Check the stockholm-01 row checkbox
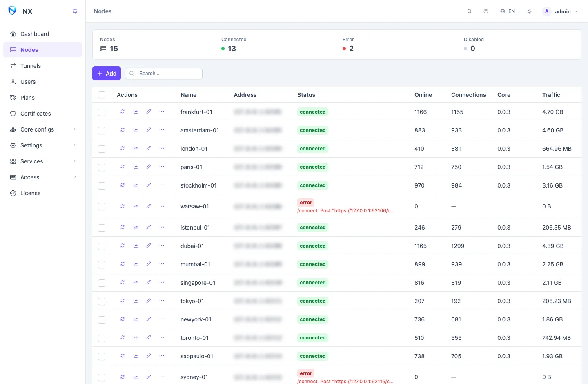This screenshot has height=384, width=588. 102,186
